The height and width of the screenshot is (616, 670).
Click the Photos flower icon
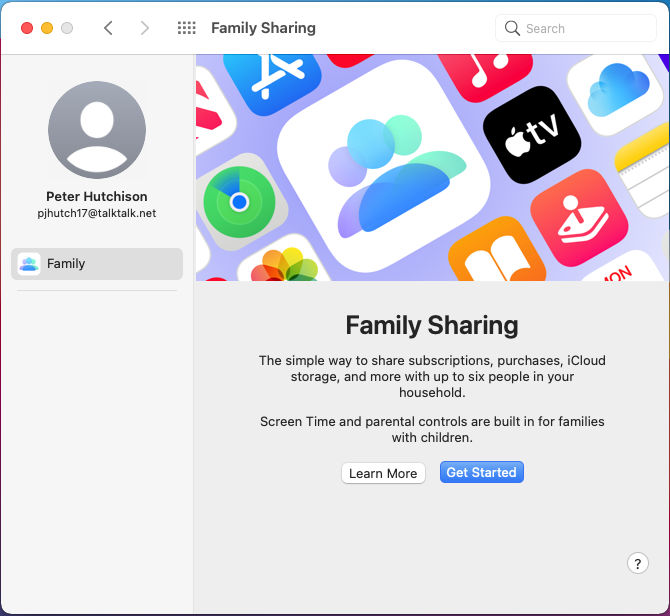point(284,266)
